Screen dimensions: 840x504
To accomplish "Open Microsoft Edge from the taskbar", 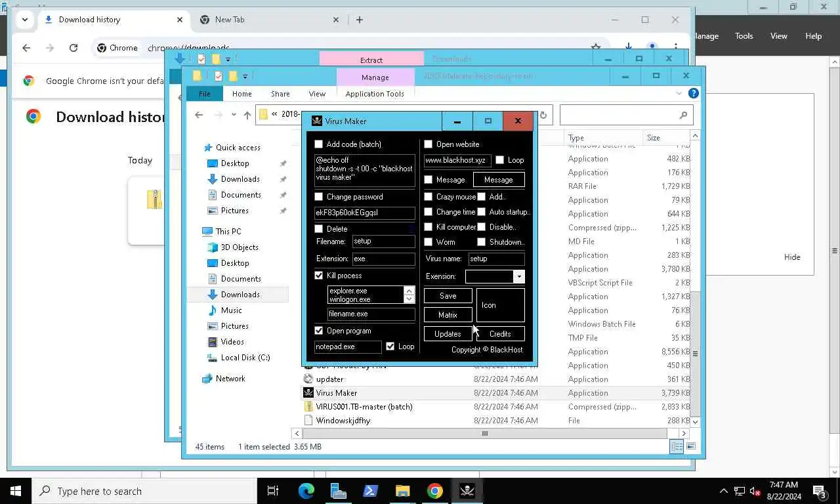I will pyautogui.click(x=306, y=491).
